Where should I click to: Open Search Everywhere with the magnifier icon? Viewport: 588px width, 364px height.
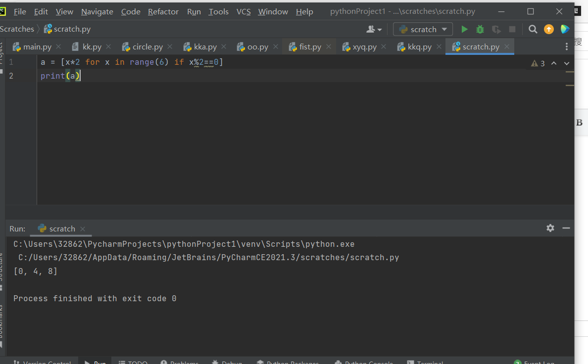(533, 29)
